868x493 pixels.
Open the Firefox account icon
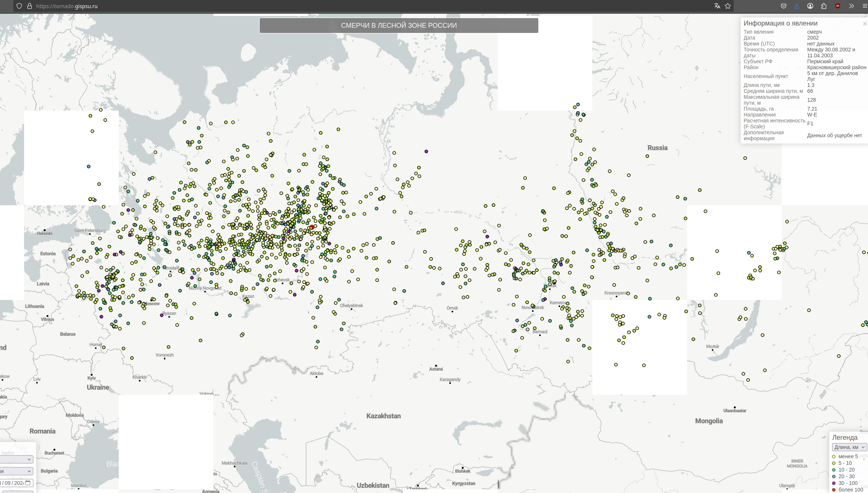tap(810, 6)
